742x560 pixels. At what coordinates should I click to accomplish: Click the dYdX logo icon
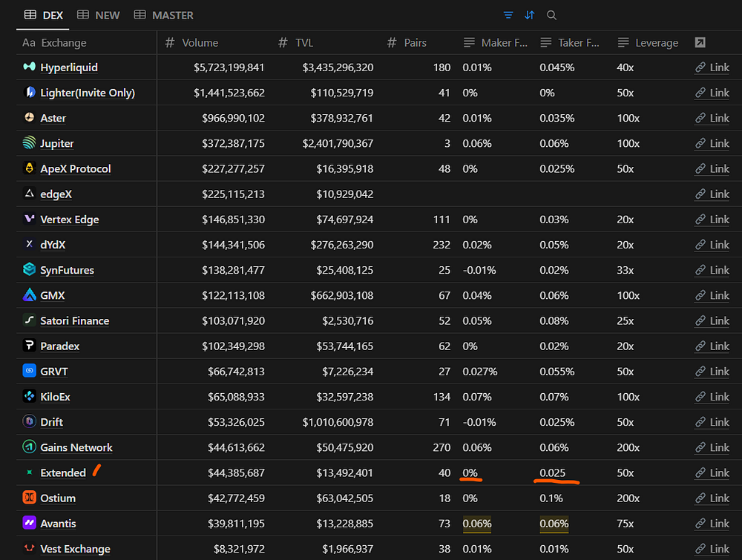(30, 244)
